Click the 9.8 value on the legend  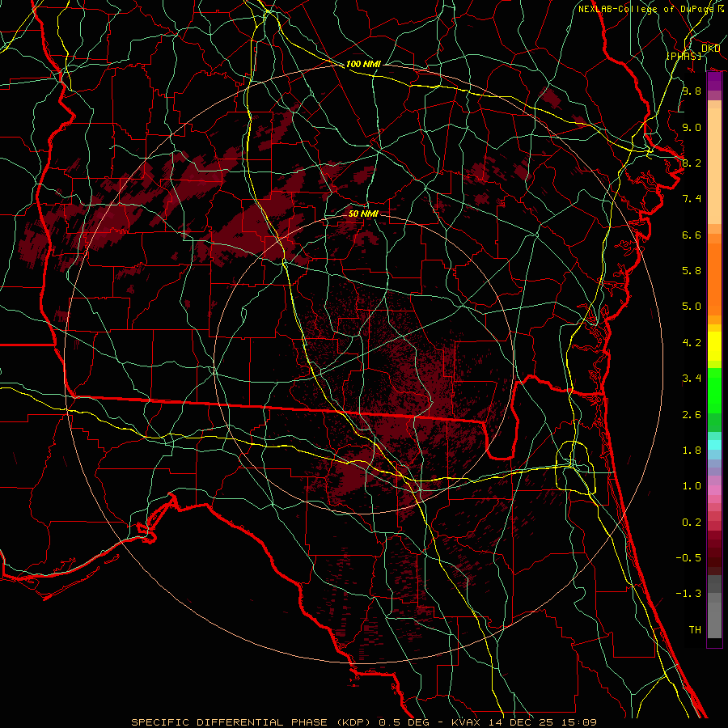point(691,91)
